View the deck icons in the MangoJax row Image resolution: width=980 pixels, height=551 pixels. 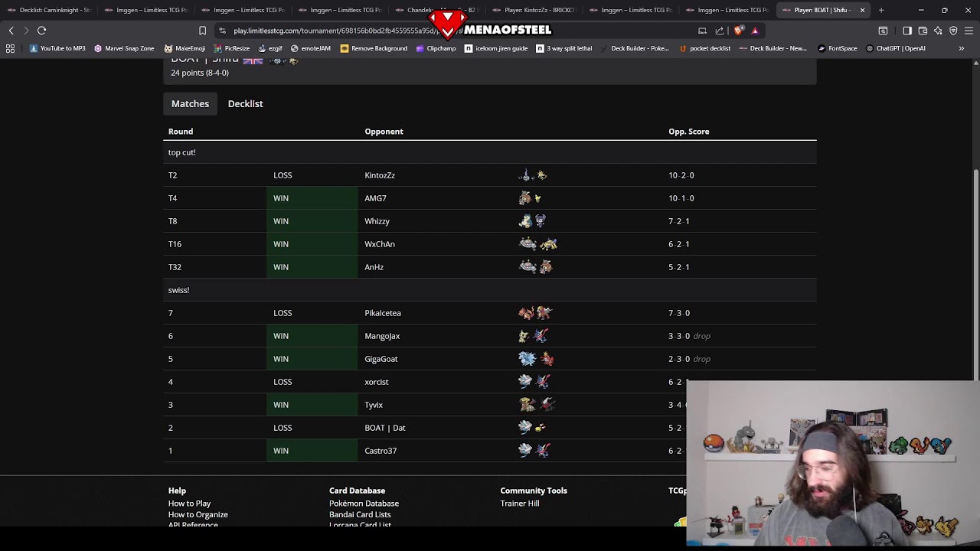point(534,336)
